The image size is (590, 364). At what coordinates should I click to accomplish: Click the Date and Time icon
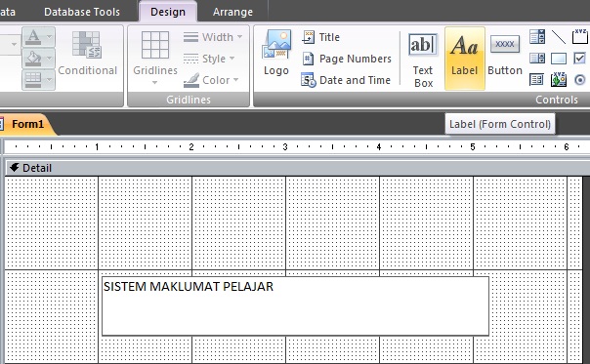point(308,80)
